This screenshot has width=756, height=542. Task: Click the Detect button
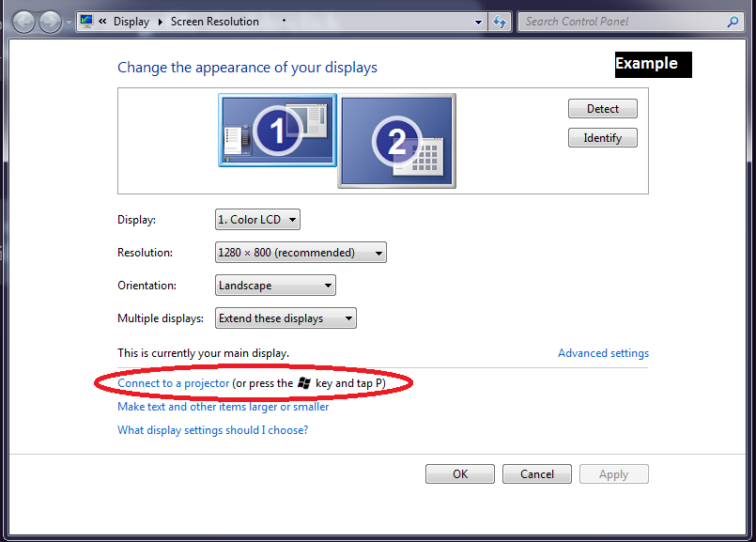point(602,109)
